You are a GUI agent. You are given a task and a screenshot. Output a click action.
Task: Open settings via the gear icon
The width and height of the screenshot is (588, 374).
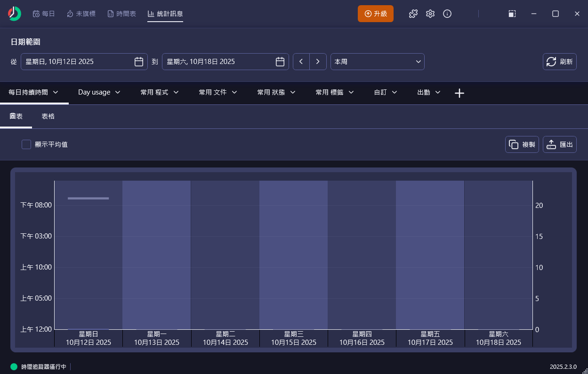pyautogui.click(x=430, y=14)
